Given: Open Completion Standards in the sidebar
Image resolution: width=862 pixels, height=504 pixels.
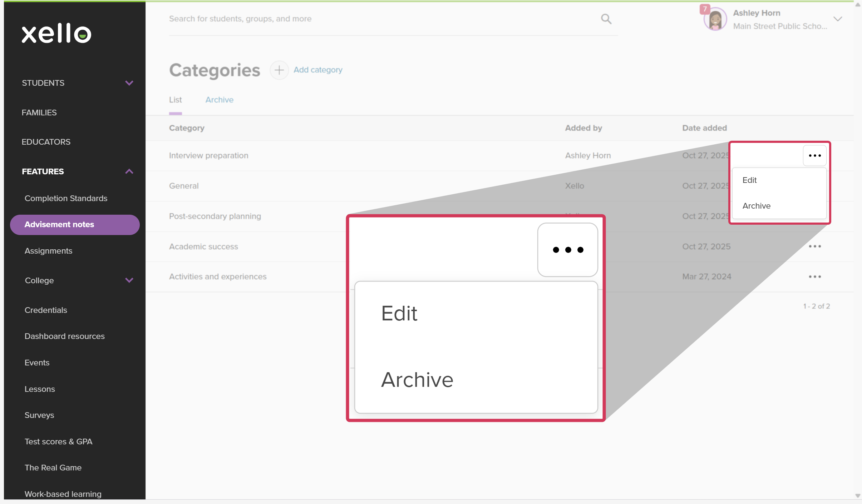Looking at the screenshot, I should [66, 199].
